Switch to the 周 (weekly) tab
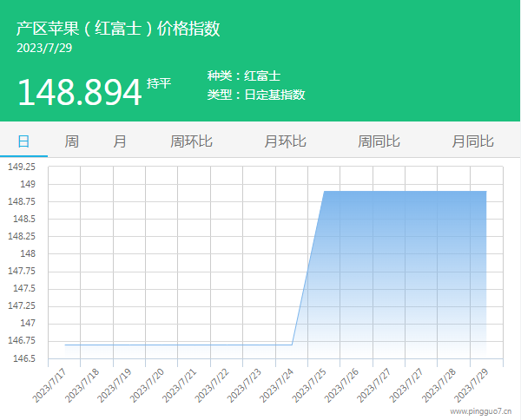 [71, 141]
